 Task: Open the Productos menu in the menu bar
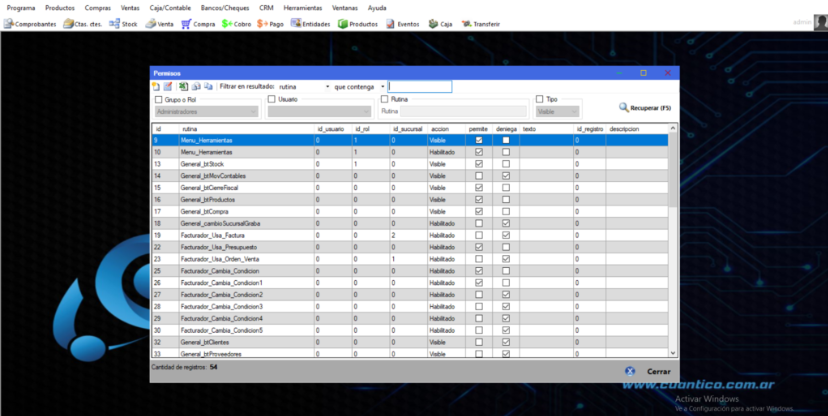click(60, 8)
